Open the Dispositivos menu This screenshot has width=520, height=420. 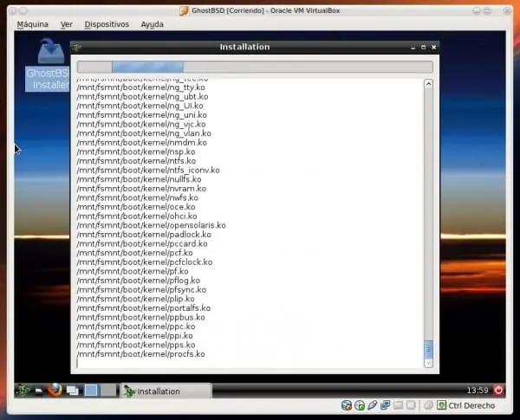coord(107,24)
